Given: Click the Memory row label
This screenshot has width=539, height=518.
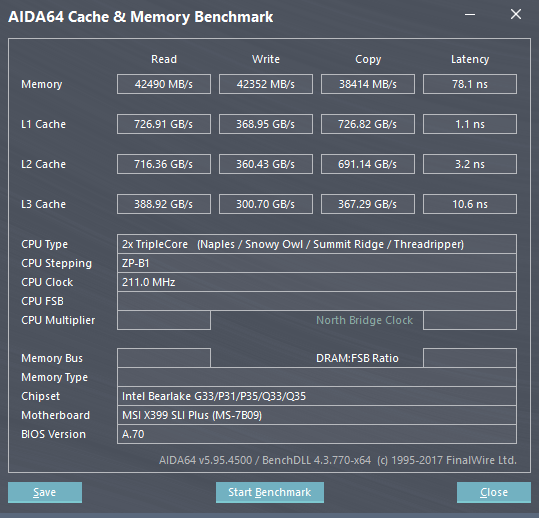Looking at the screenshot, I should 42,84.
